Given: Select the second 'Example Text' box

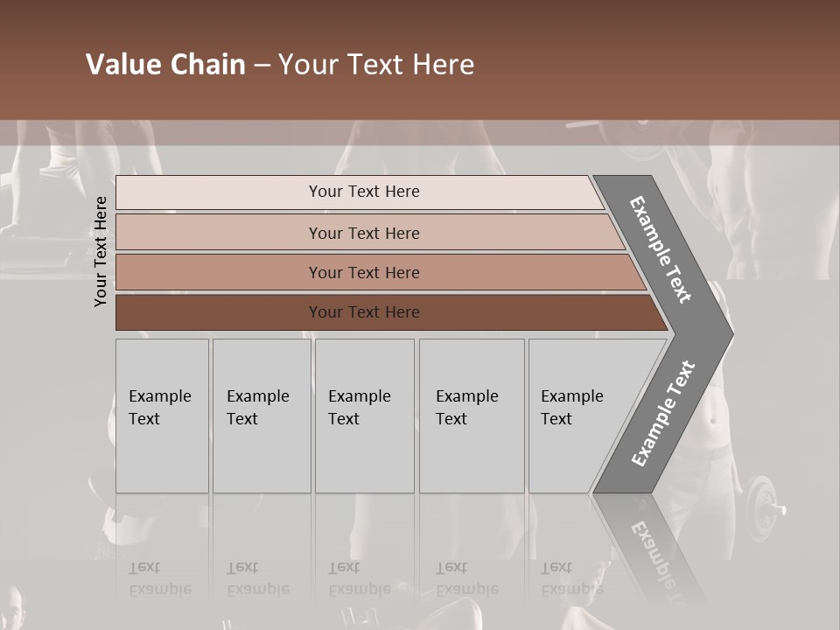Looking at the screenshot, I should pyautogui.click(x=261, y=416).
